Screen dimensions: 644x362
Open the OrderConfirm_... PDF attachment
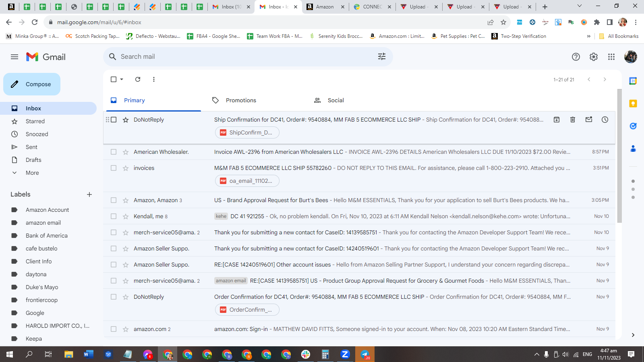tap(247, 310)
